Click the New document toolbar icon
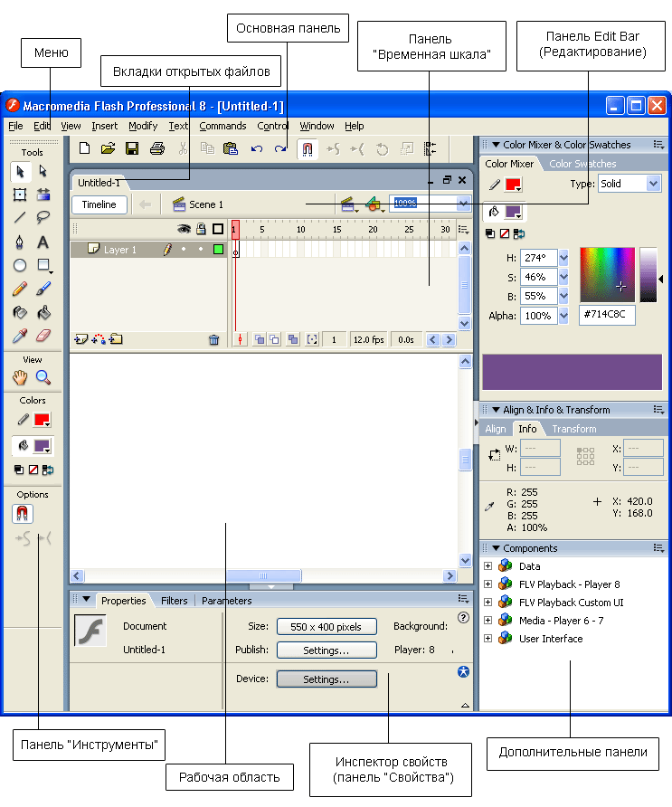Image resolution: width=672 pixels, height=807 pixels. [x=84, y=148]
